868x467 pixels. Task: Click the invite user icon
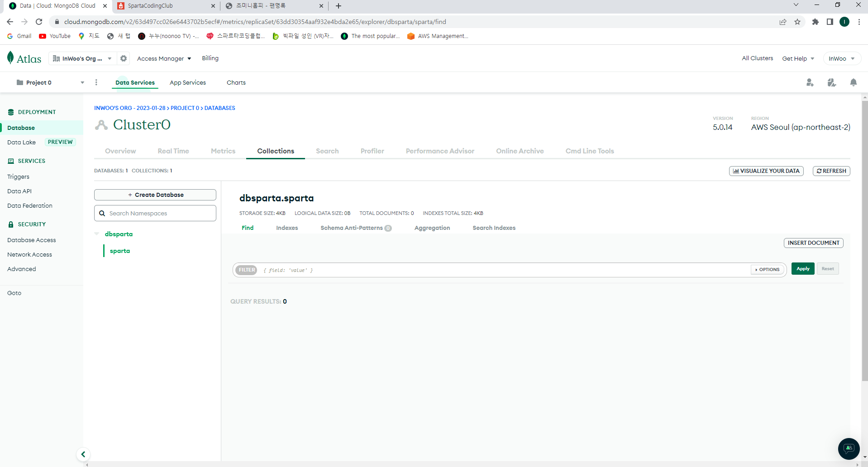[810, 82]
